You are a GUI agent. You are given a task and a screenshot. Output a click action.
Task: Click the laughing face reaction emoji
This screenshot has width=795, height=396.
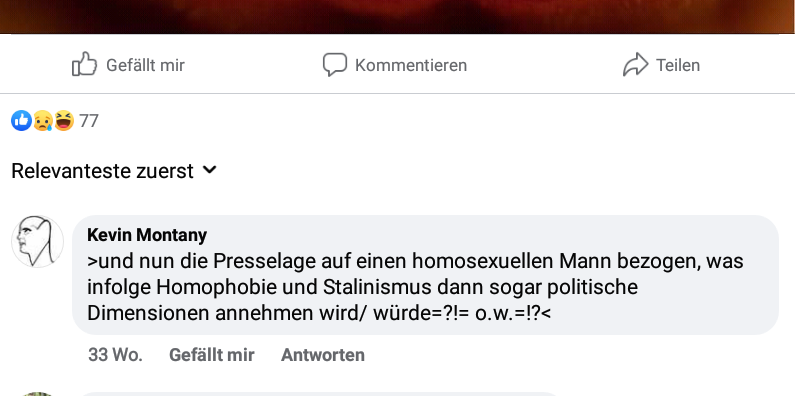(x=64, y=121)
